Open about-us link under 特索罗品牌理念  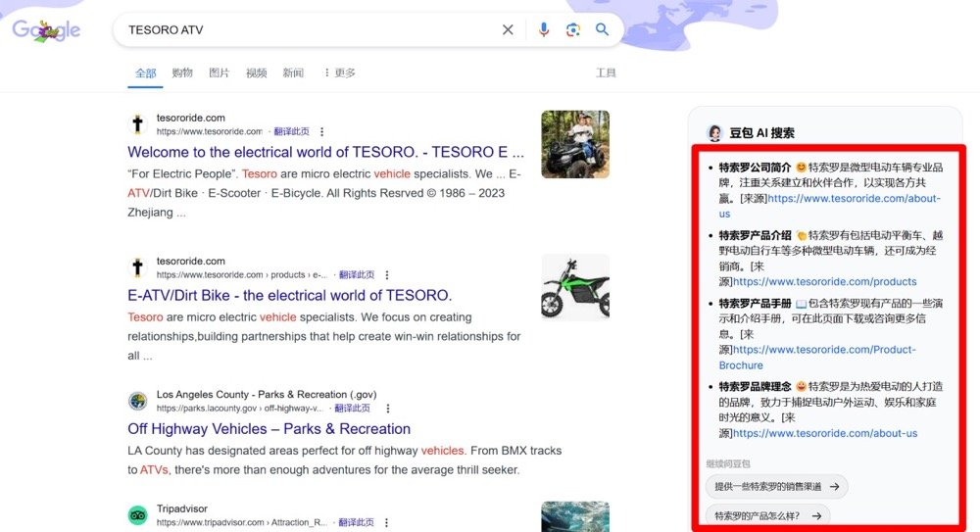825,433
